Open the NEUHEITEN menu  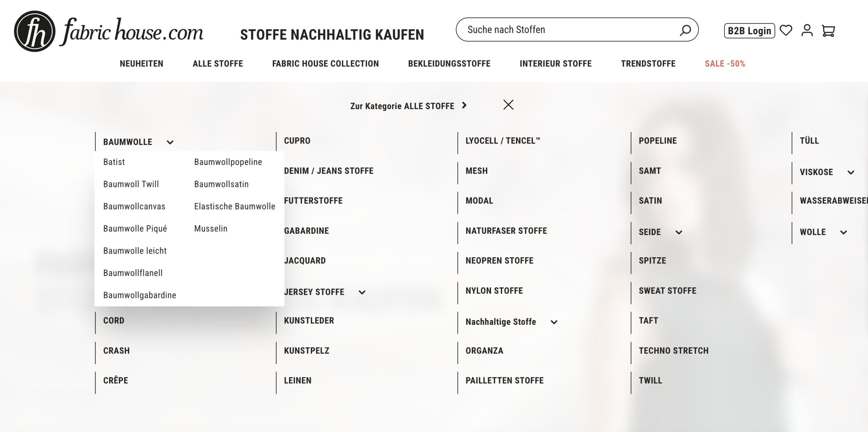click(x=141, y=63)
